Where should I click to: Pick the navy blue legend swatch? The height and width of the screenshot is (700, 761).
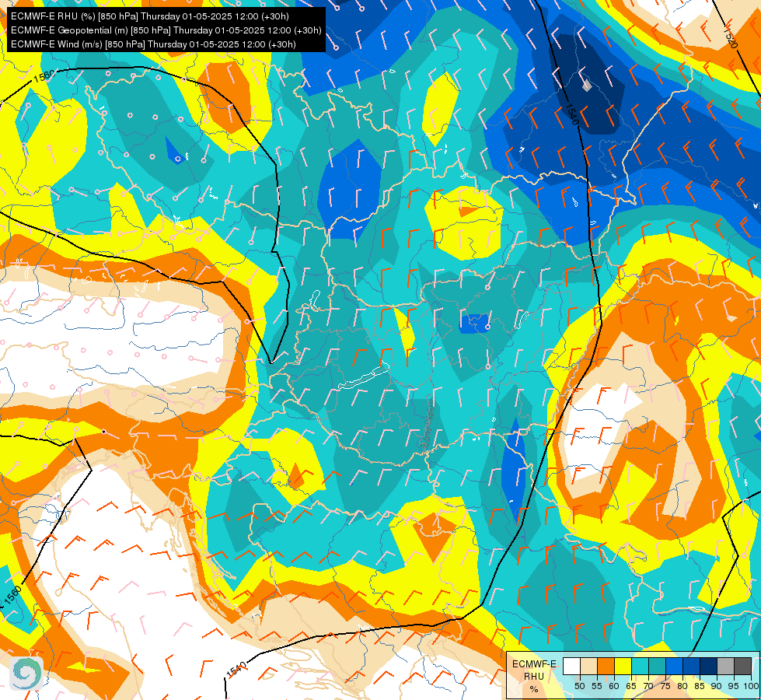[709, 666]
